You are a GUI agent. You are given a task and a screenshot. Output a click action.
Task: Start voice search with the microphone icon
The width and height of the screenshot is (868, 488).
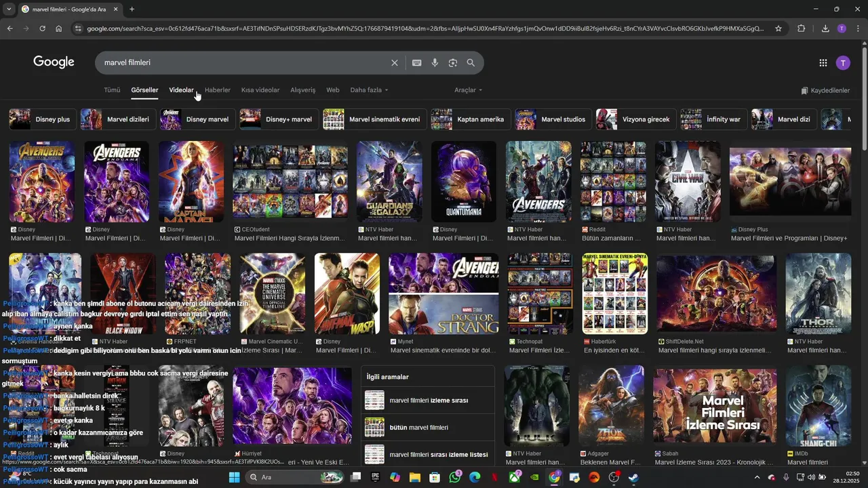pyautogui.click(x=435, y=63)
